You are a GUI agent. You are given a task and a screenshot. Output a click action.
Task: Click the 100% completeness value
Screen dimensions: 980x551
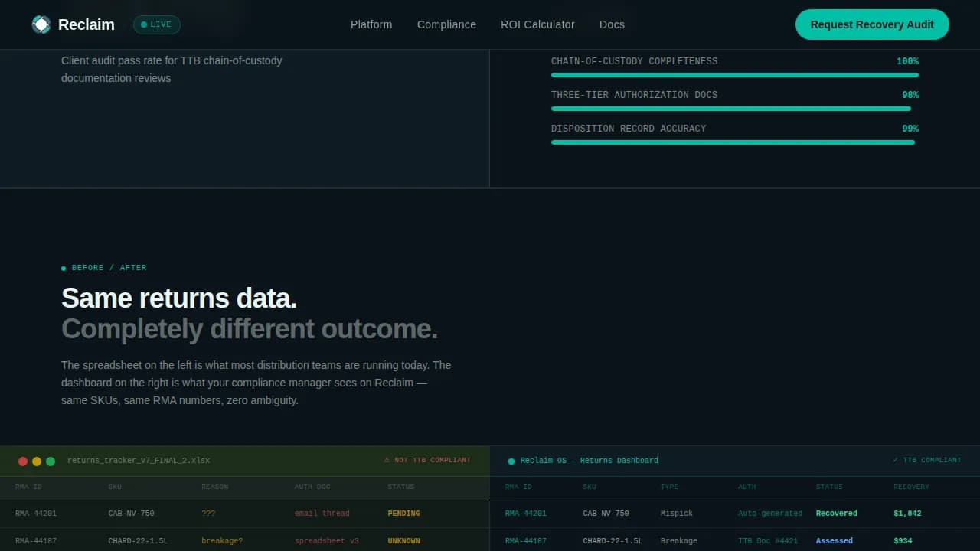[x=907, y=61]
